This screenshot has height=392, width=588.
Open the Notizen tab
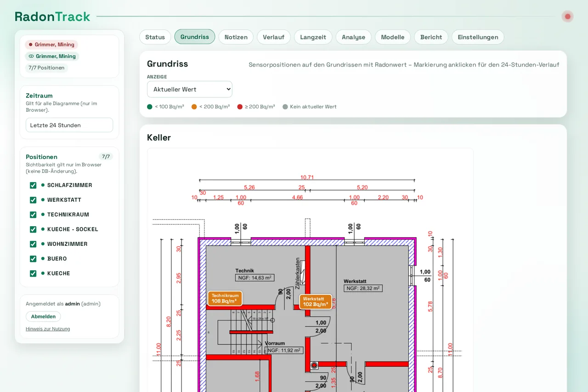pos(236,37)
